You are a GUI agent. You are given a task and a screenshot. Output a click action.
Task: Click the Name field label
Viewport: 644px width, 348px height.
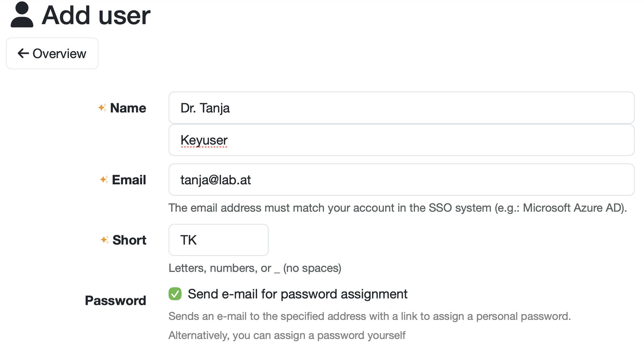pyautogui.click(x=128, y=108)
